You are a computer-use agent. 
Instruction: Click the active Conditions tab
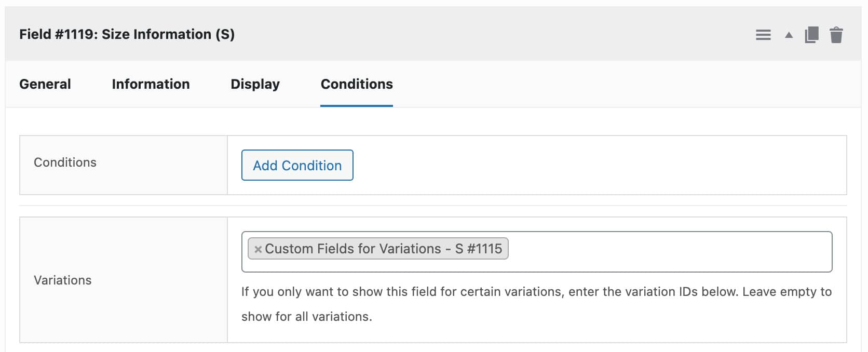[356, 84]
